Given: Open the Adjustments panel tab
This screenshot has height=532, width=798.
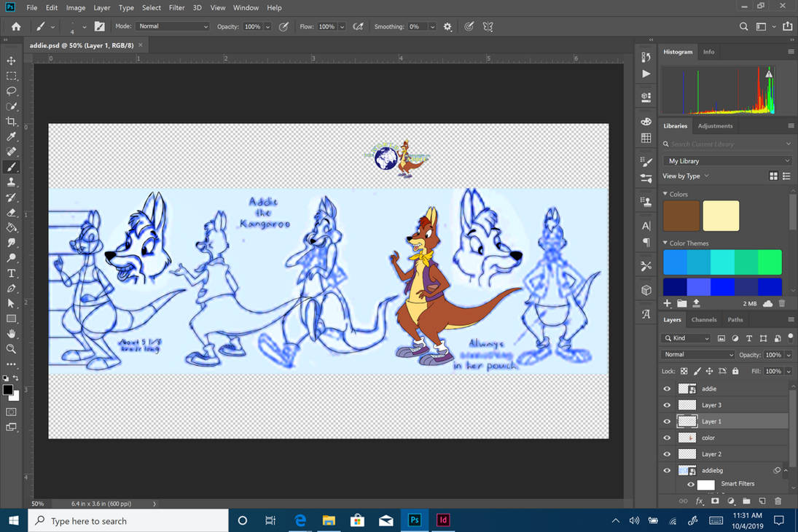Looking at the screenshot, I should [x=715, y=126].
